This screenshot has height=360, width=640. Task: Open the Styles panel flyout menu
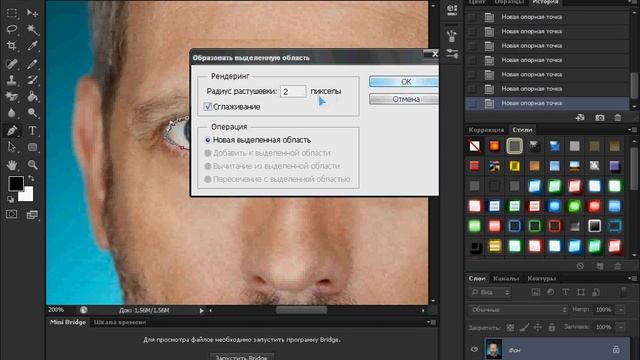[634, 130]
